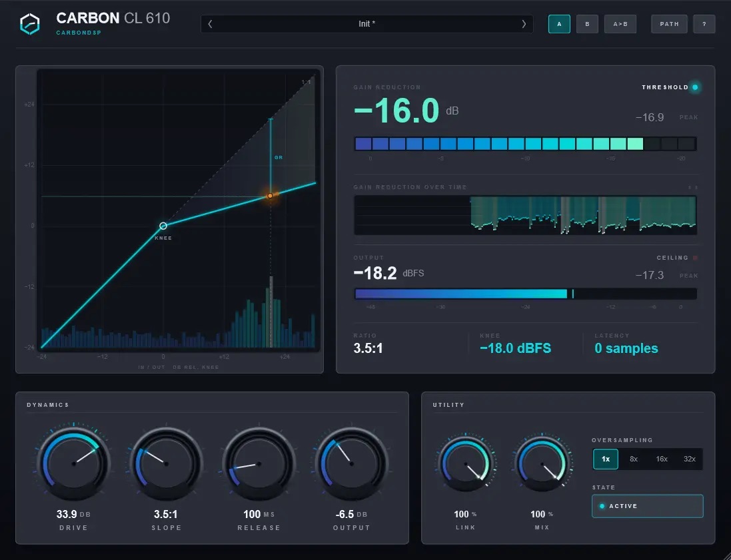The width and height of the screenshot is (731, 560).
Task: Click the gain reduction over time display
Action: [525, 215]
